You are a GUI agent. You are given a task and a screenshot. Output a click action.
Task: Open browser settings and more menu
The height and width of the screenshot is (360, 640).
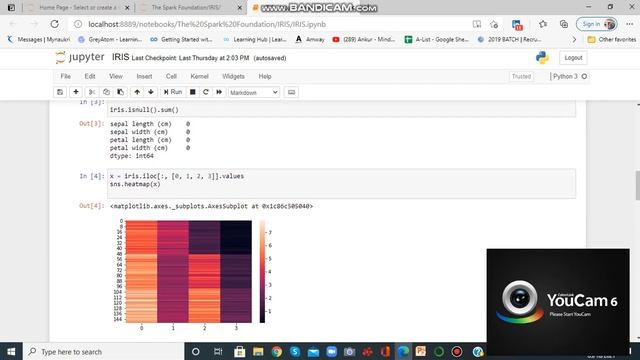[629, 24]
